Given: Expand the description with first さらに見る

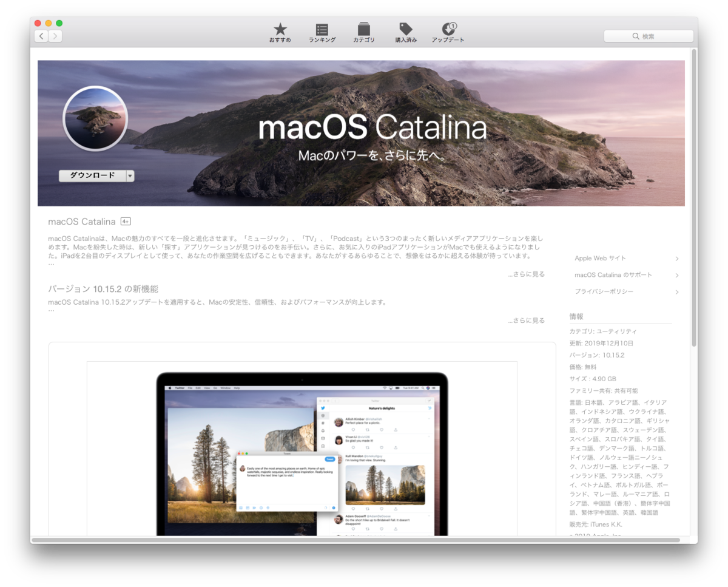Looking at the screenshot, I should pos(527,274).
